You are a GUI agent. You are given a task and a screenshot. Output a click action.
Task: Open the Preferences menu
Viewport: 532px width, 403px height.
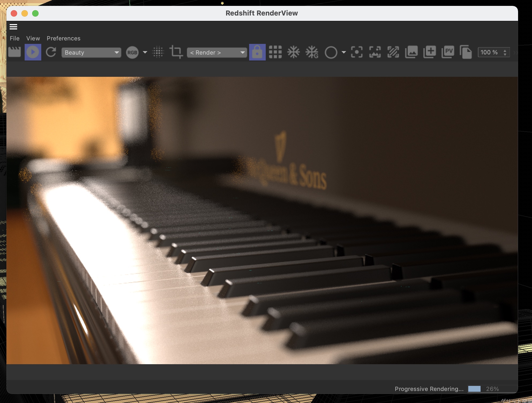(63, 38)
